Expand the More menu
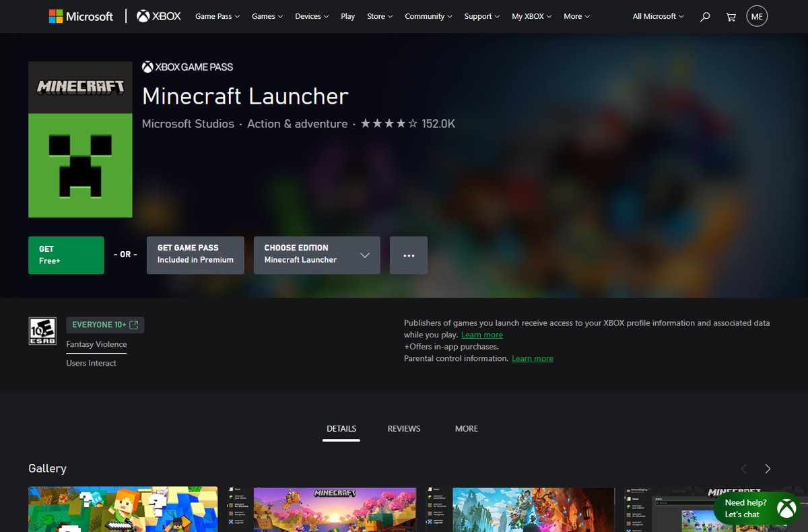Viewport: 808px width, 532px height. point(577,16)
